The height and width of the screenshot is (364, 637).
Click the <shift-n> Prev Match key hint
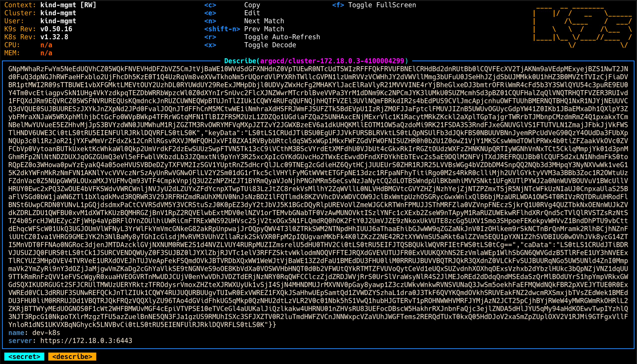tap(222, 29)
